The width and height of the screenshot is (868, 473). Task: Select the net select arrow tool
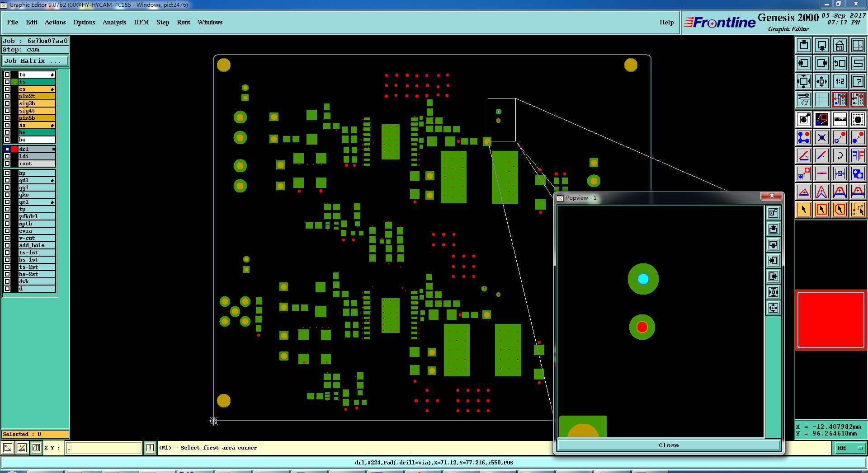pyautogui.click(x=858, y=210)
